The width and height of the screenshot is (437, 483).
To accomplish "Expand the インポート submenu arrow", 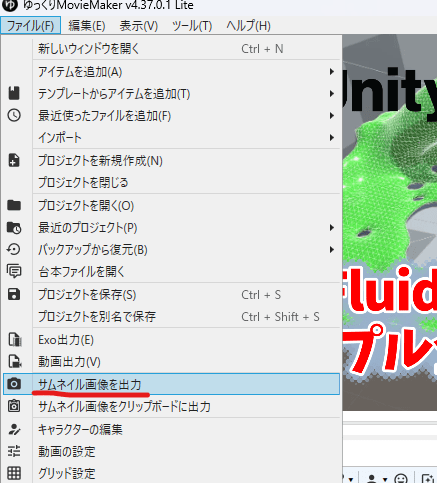I will pos(331,137).
